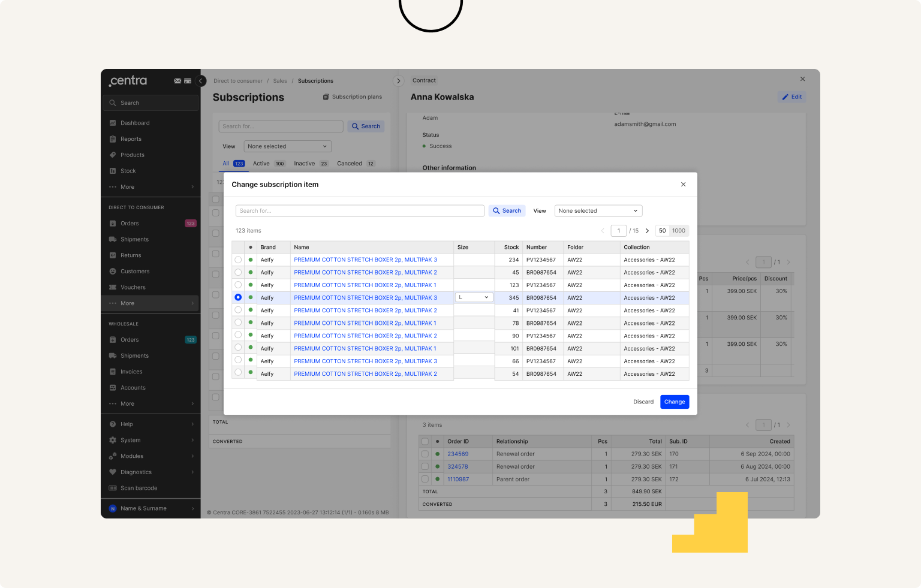Tick the checkbox for order 234569
The height and width of the screenshot is (588, 921).
[x=425, y=454]
